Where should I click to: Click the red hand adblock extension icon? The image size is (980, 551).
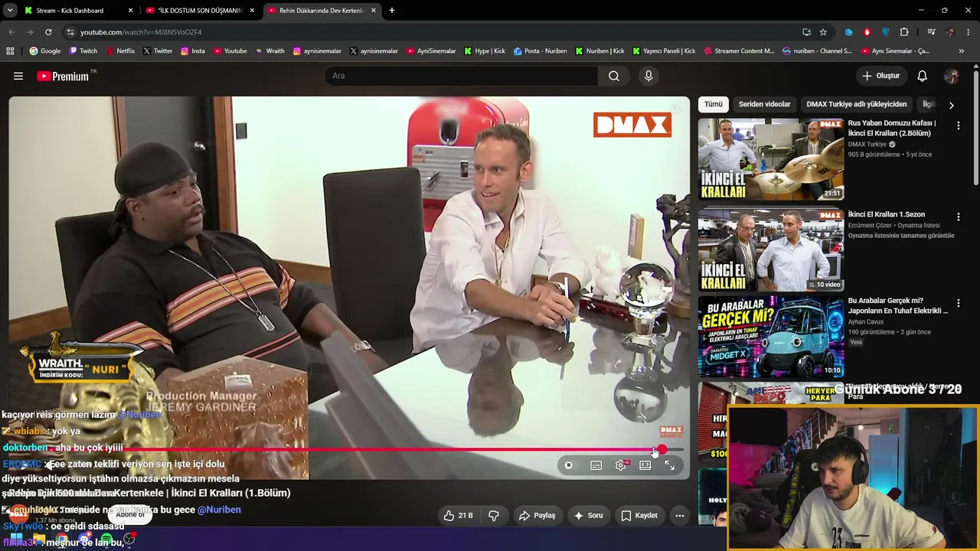pyautogui.click(x=867, y=32)
